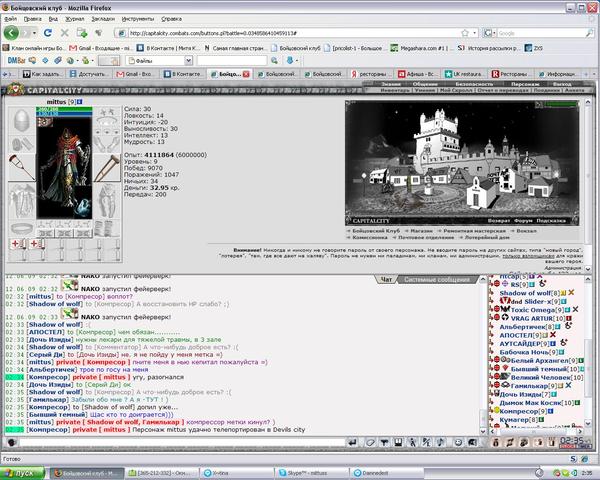The width and height of the screenshot is (600, 480).
Task: Open the Закладки menu
Action: point(103,19)
